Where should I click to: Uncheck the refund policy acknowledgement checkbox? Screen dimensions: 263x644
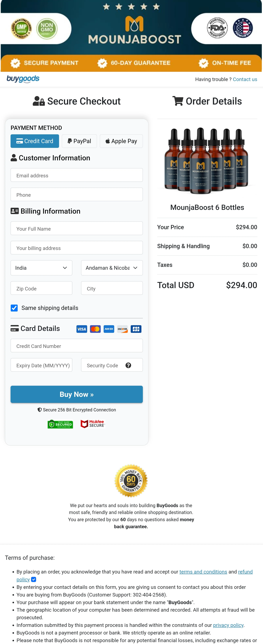coord(33,579)
